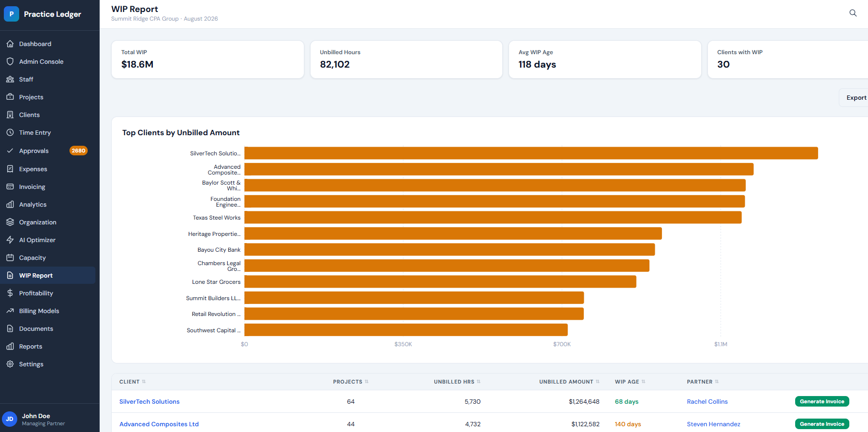Sort table by Partner column
Viewport: 868px width, 432px height.
(x=703, y=382)
